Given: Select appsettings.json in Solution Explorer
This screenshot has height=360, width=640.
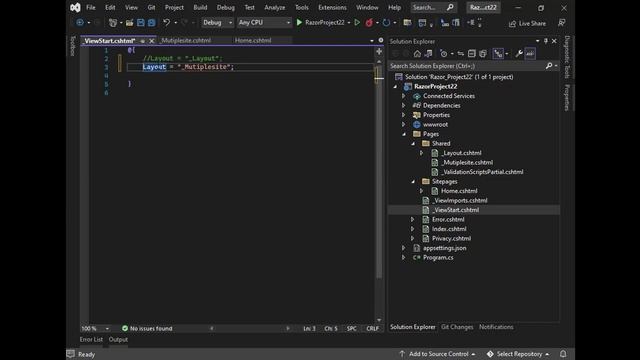Looking at the screenshot, I should coord(444,248).
